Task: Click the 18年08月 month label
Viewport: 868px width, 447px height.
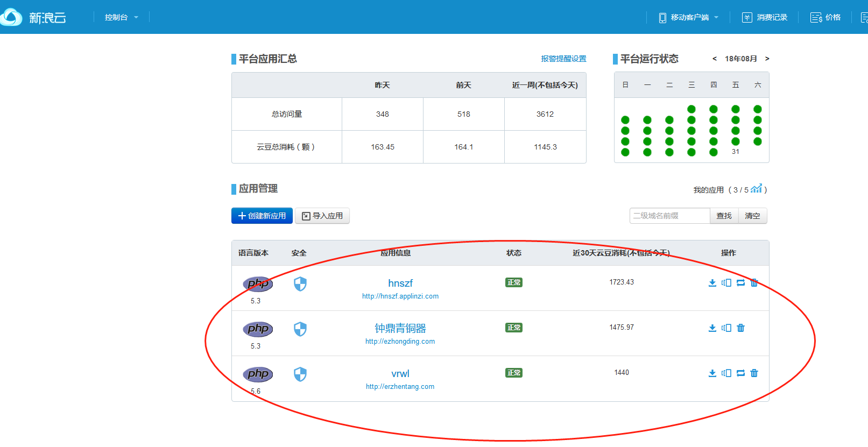Action: [x=741, y=59]
